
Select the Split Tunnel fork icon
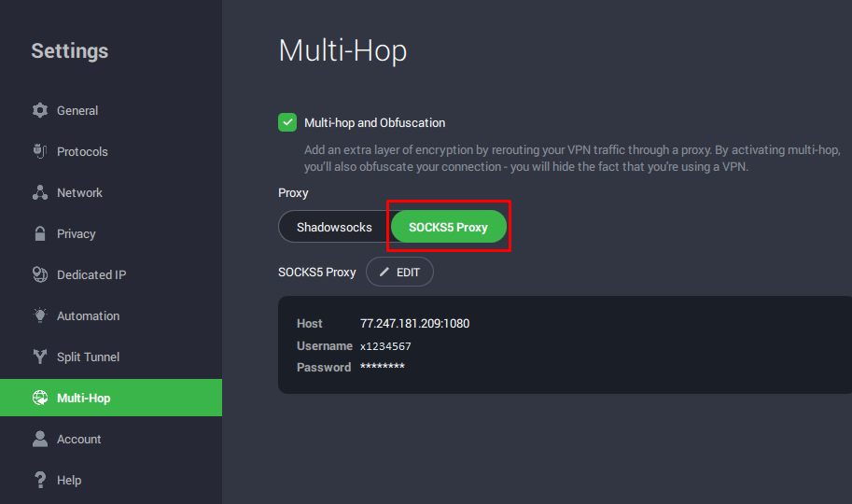[x=40, y=357]
